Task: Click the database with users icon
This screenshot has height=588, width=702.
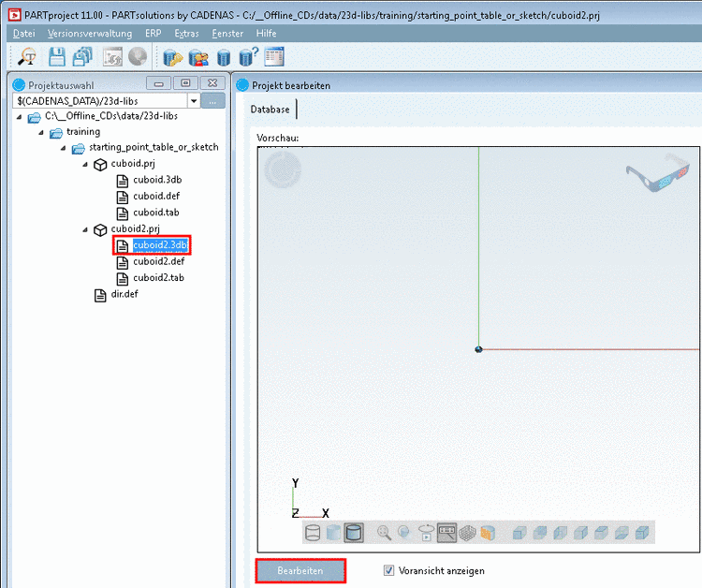Action: coord(198,58)
